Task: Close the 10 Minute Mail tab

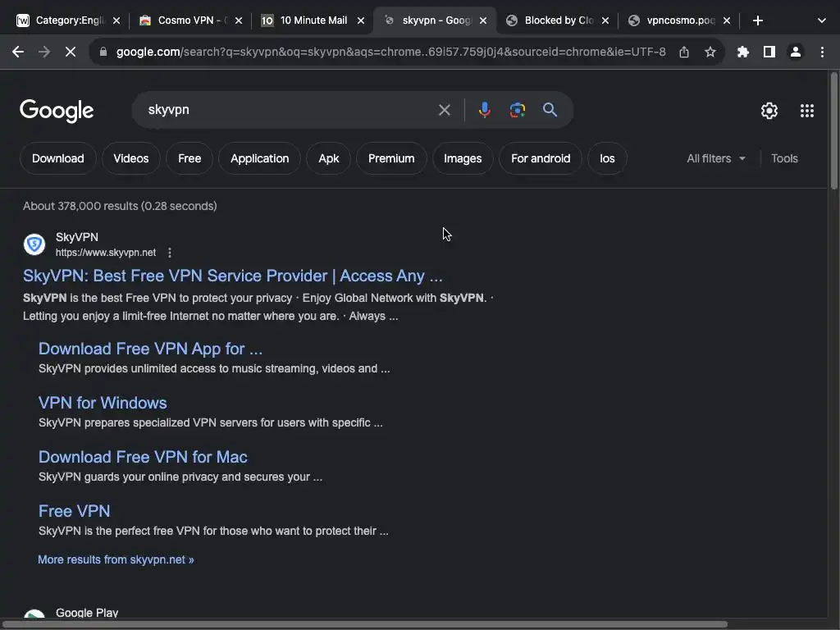Action: coord(361,21)
